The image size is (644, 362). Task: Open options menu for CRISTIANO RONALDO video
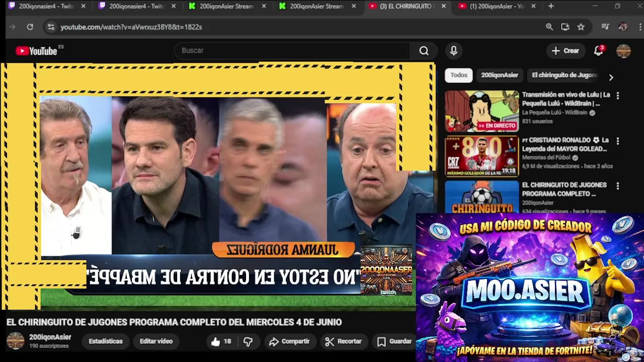click(x=618, y=141)
